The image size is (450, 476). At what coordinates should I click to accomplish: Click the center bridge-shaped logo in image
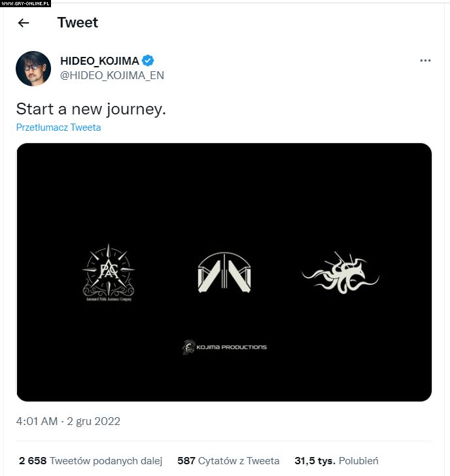[x=224, y=273]
